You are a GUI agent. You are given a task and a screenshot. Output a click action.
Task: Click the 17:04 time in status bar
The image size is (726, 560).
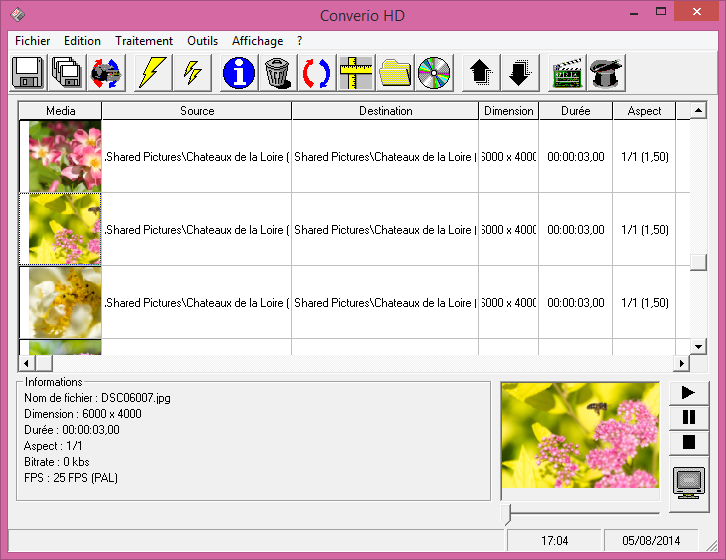[x=554, y=541]
